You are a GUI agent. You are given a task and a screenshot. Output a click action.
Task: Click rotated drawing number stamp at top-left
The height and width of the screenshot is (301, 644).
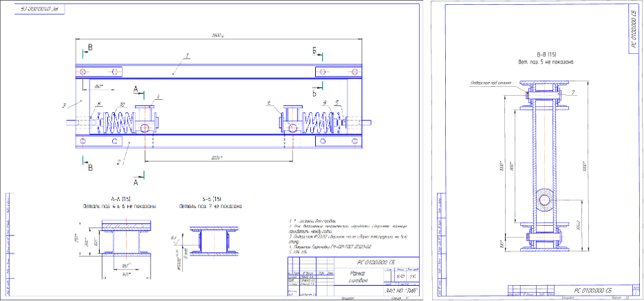point(40,9)
